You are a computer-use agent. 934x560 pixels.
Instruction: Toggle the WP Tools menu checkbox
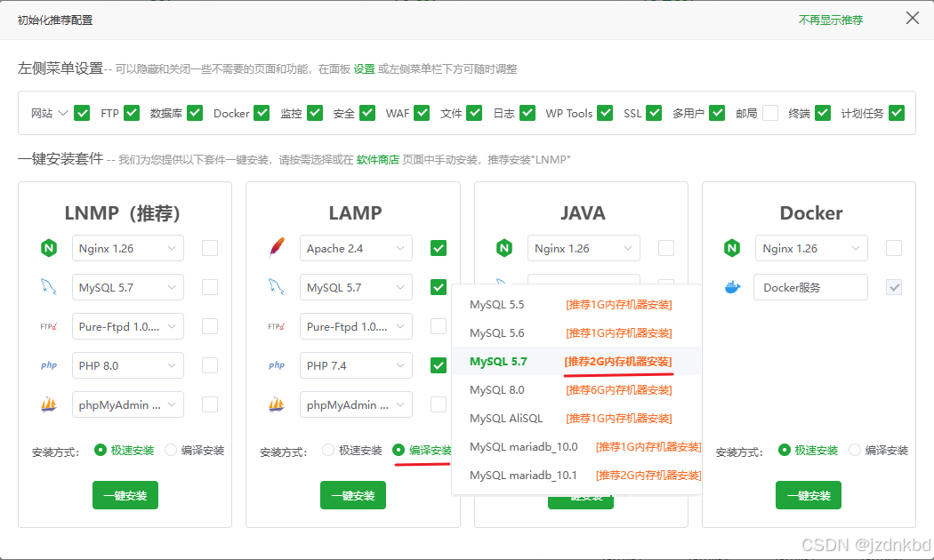(x=605, y=113)
